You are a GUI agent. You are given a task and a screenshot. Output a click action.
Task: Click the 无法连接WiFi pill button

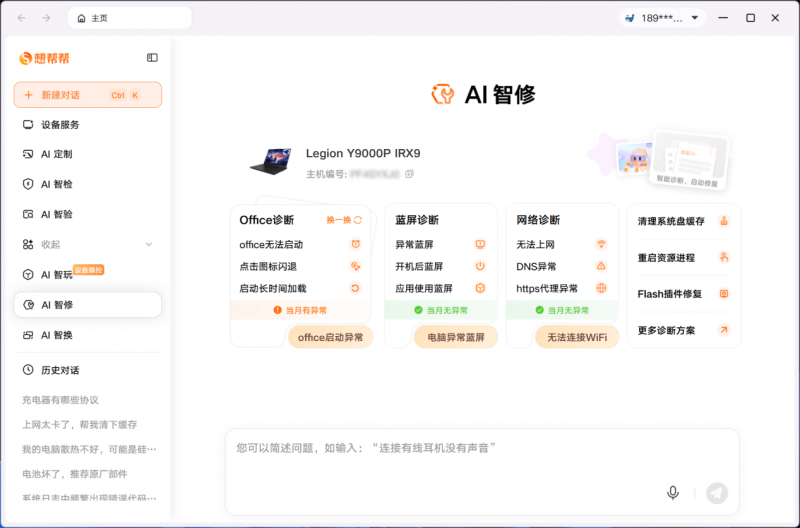click(577, 337)
